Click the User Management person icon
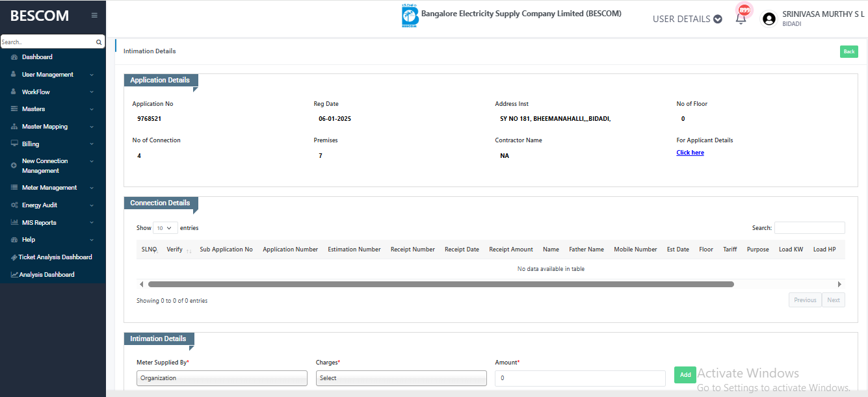868x397 pixels. [x=14, y=75]
